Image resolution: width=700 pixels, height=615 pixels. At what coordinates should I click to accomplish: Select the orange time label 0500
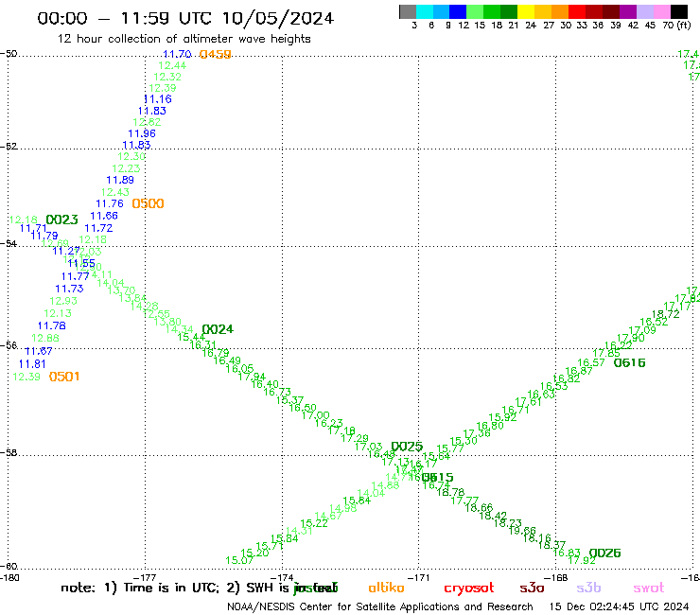coord(148,203)
